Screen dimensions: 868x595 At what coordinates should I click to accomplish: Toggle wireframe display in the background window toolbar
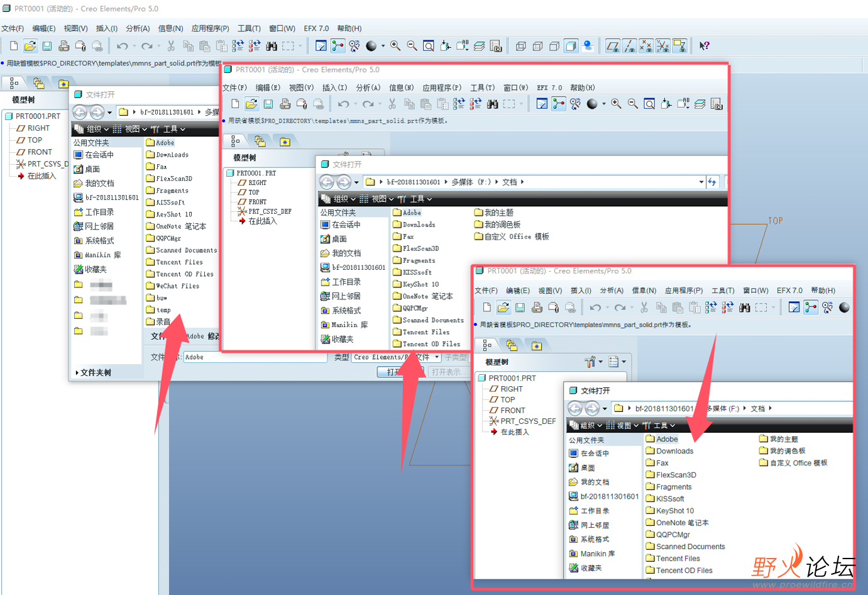click(x=521, y=46)
